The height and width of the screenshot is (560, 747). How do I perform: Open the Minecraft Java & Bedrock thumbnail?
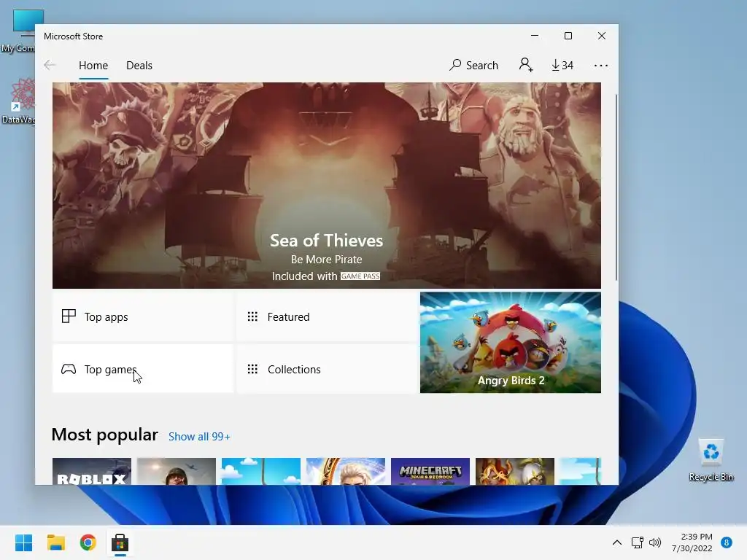[430, 472]
